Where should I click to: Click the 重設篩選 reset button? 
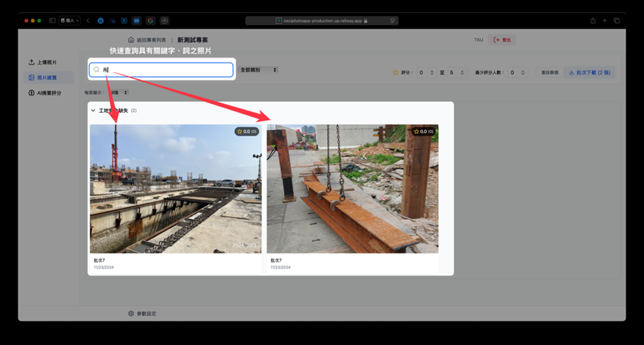[x=550, y=72]
